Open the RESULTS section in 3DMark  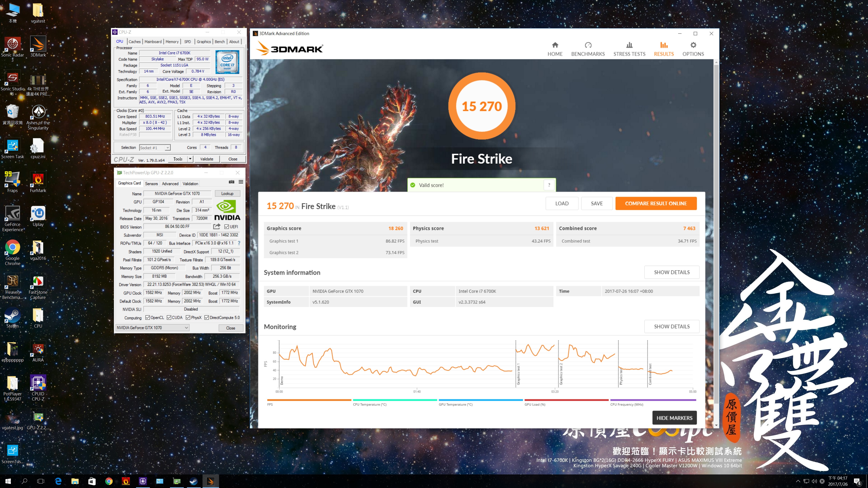coord(664,49)
